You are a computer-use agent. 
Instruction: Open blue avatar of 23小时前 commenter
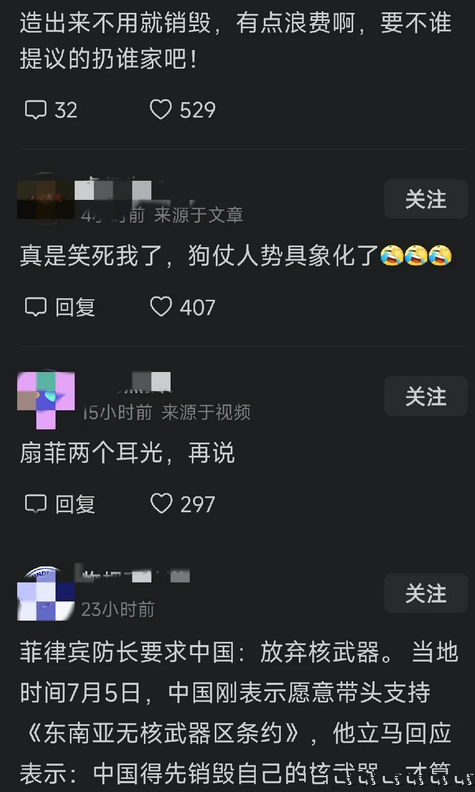[46, 593]
